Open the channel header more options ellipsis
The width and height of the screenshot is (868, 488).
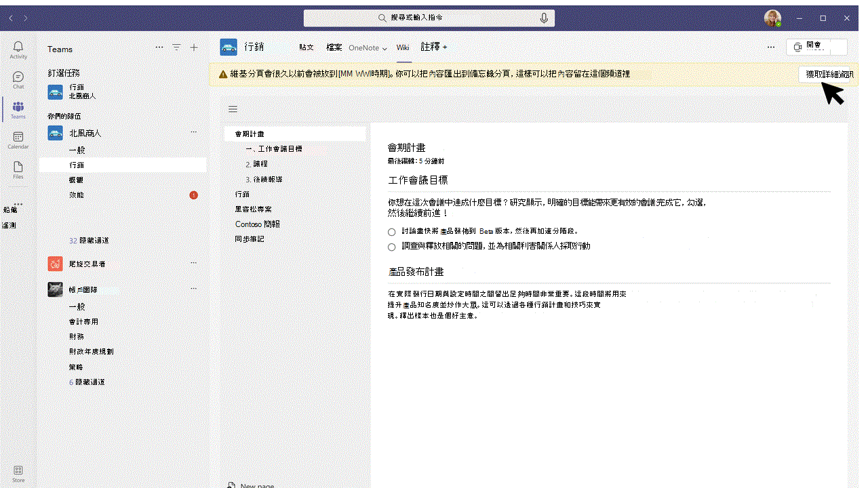[771, 47]
